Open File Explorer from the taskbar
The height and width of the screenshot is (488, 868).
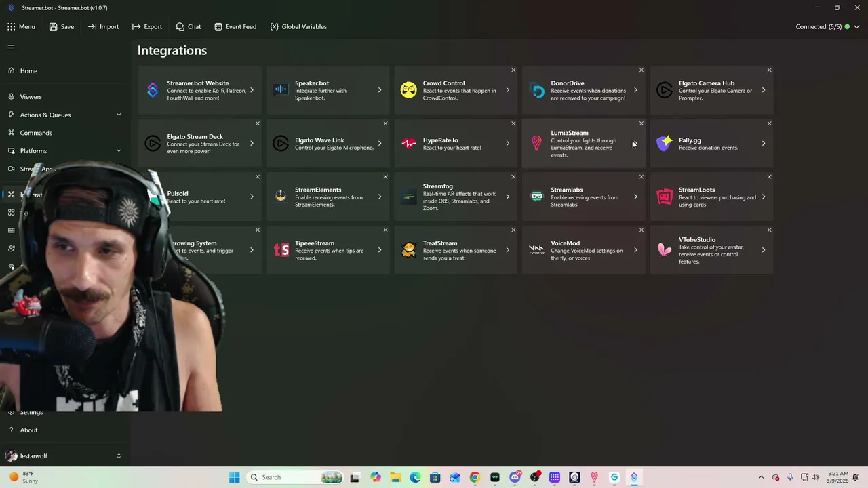[x=395, y=477]
